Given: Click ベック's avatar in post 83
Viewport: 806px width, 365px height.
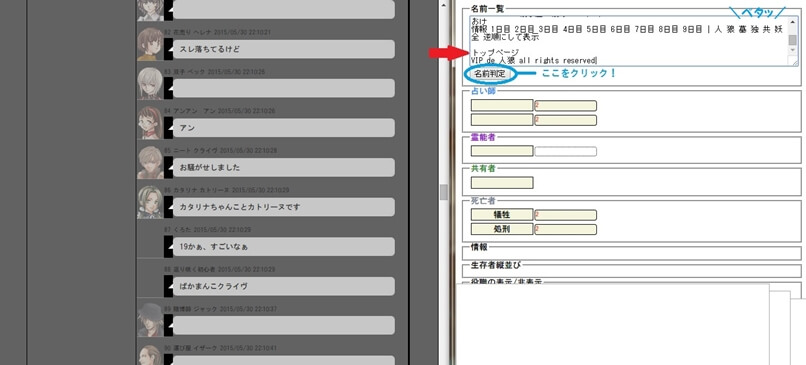Looking at the screenshot, I should pos(150,84).
